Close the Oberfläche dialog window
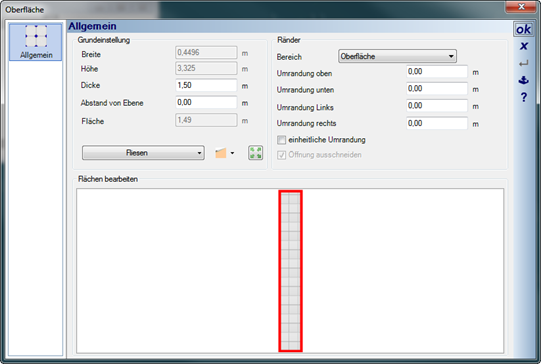 pyautogui.click(x=521, y=7)
